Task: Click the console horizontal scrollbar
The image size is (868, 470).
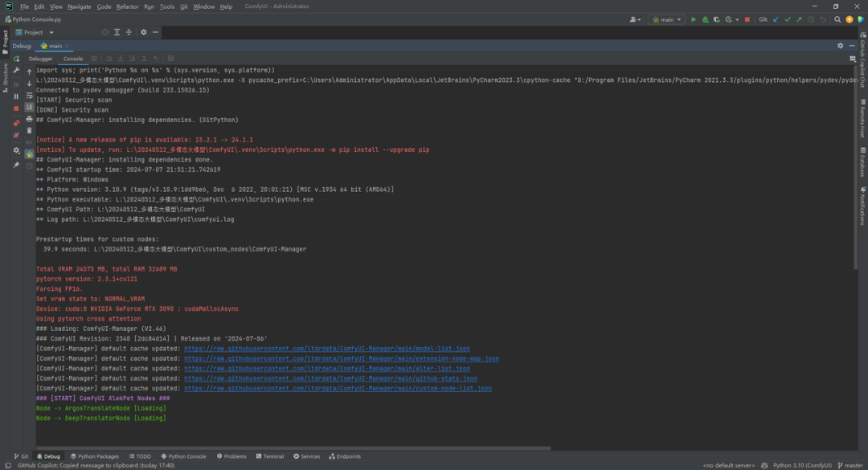Action: (x=293, y=448)
